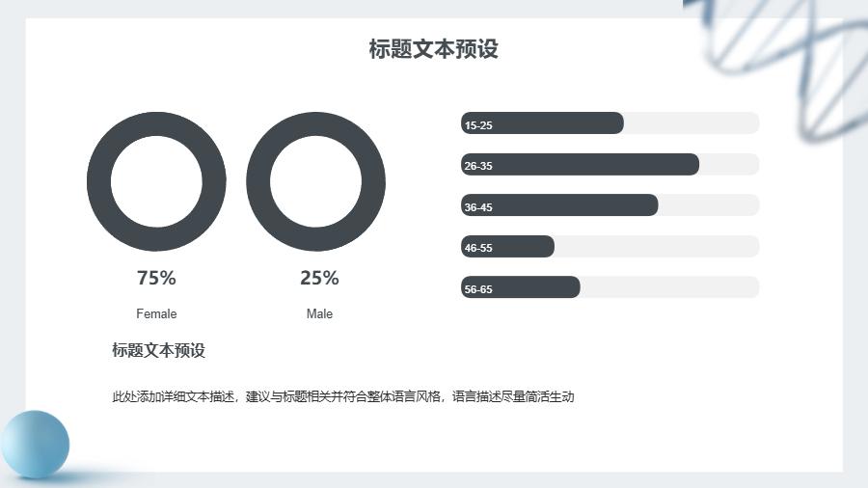
Task: Select the main slide title text
Action: click(433, 48)
